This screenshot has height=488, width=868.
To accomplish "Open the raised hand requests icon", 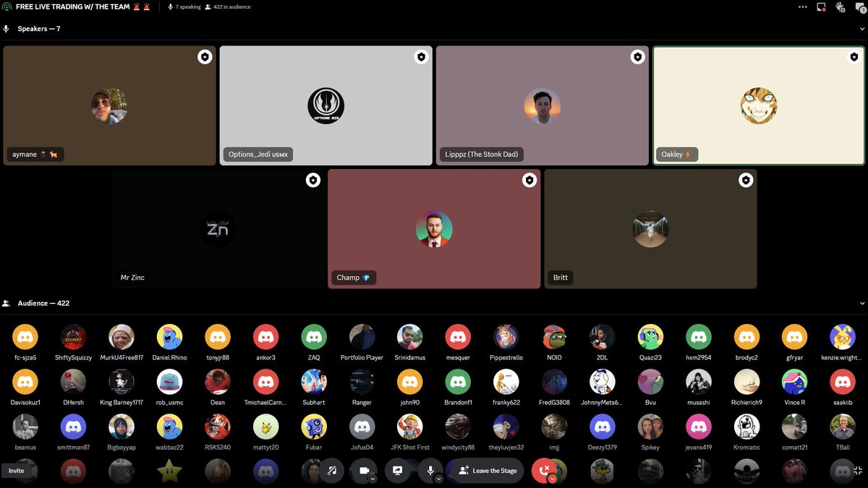I will pyautogui.click(x=840, y=7).
